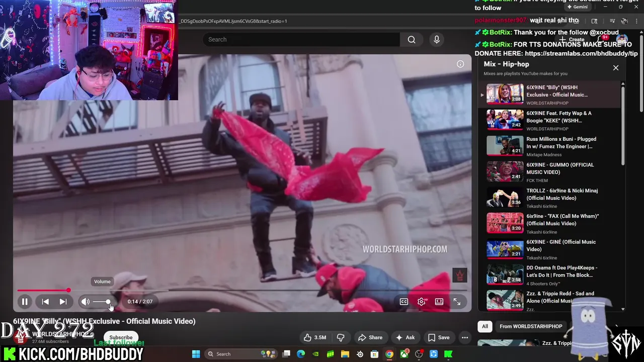Click the video info (i) icon
644x362 pixels.
point(460,64)
